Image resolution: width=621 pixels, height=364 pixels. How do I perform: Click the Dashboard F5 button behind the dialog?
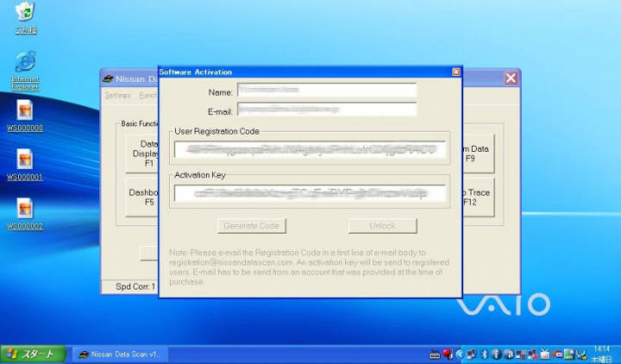[x=142, y=198]
